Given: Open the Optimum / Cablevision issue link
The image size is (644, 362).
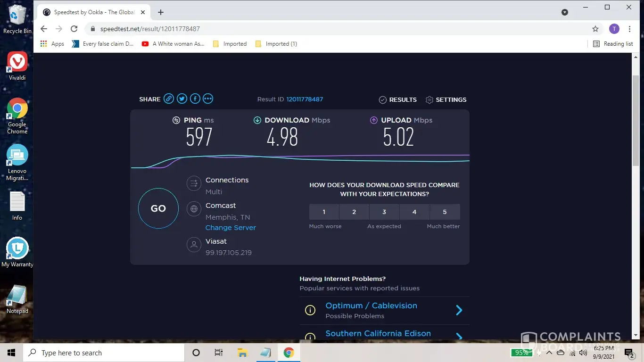Looking at the screenshot, I should point(372,305).
